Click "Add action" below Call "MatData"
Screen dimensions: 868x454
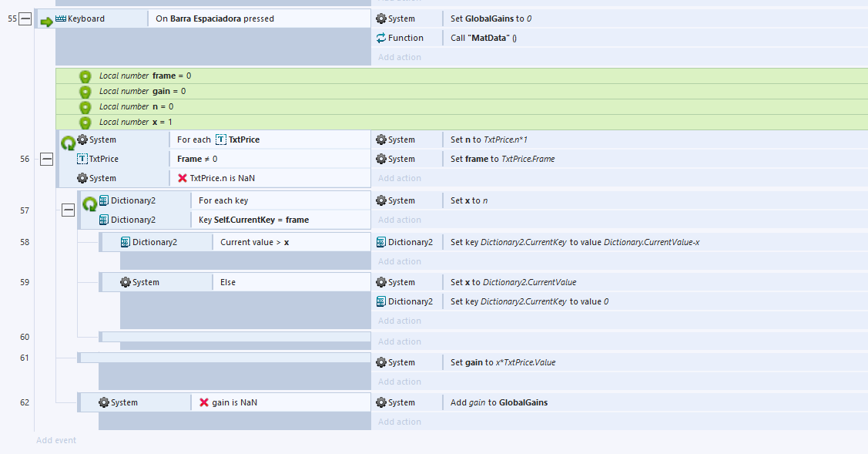[399, 57]
